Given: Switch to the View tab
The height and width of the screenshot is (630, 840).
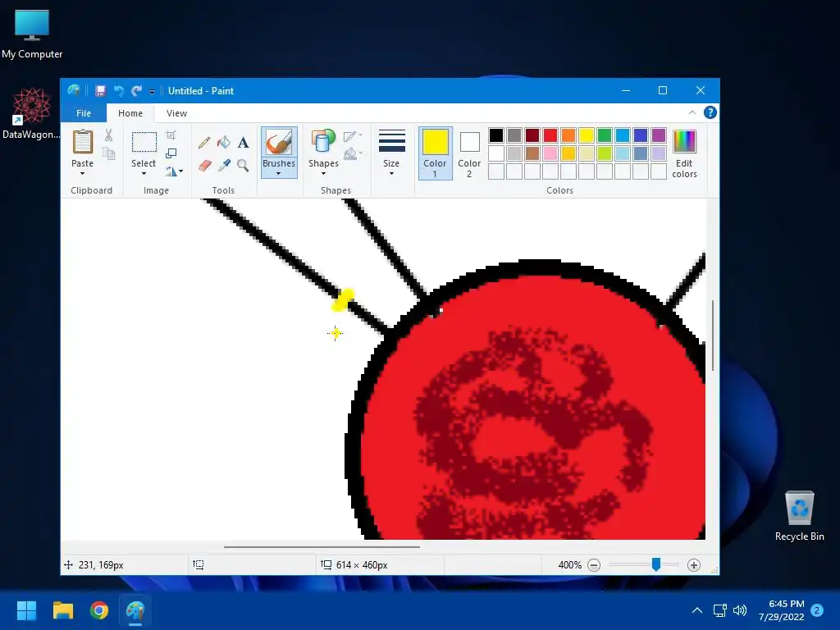Looking at the screenshot, I should click(177, 113).
